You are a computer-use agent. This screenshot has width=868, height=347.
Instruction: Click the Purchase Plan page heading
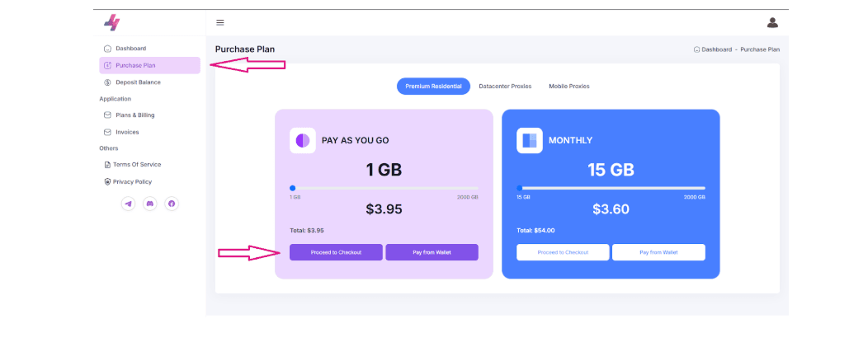pyautogui.click(x=245, y=49)
